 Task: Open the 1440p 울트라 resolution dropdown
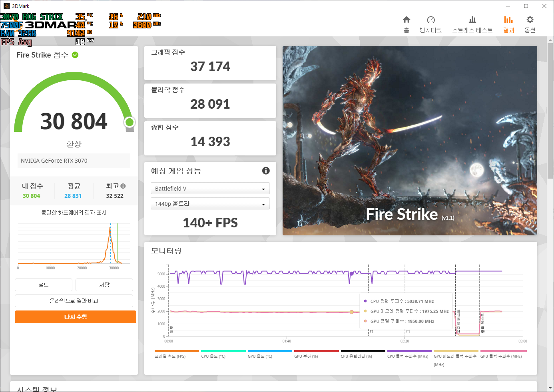[210, 203]
